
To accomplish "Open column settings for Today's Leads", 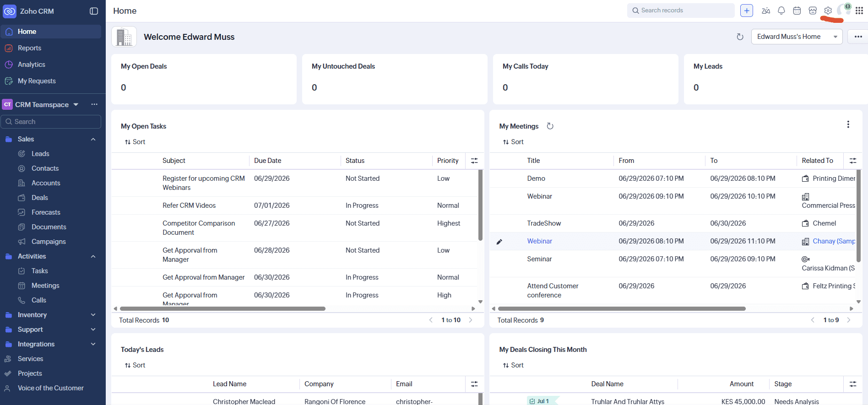I will pyautogui.click(x=474, y=384).
